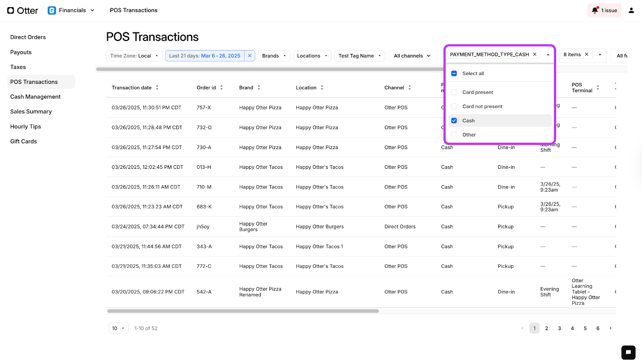Sort by POS Terminal column arrows
The image size is (642, 364).
(x=598, y=87)
